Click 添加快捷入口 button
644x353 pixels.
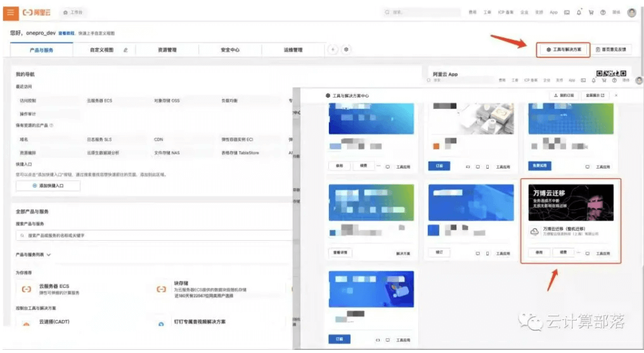[x=48, y=186]
